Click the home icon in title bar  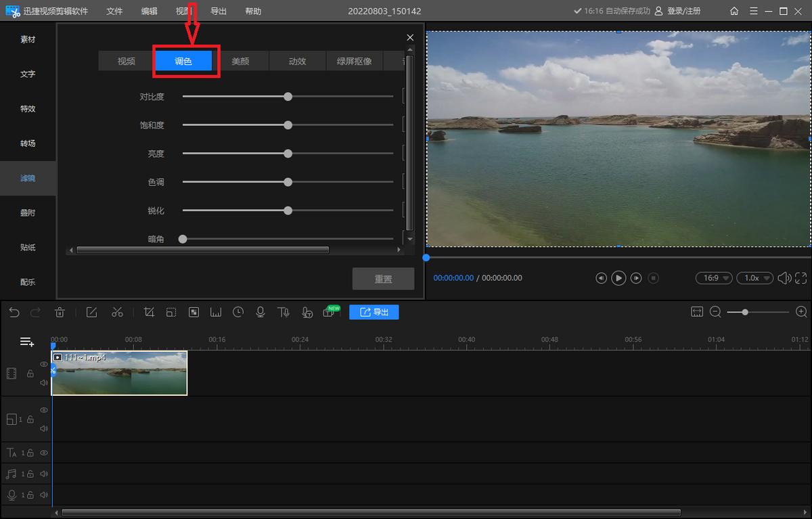(735, 11)
